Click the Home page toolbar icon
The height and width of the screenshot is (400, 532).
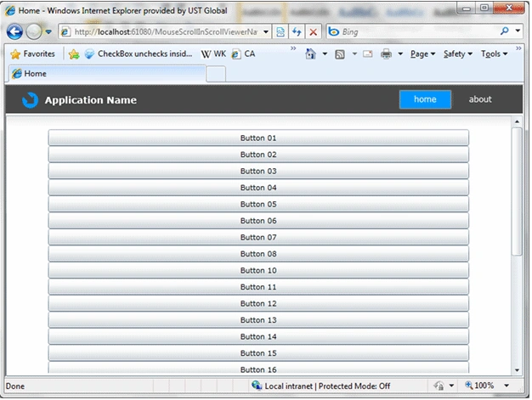310,54
